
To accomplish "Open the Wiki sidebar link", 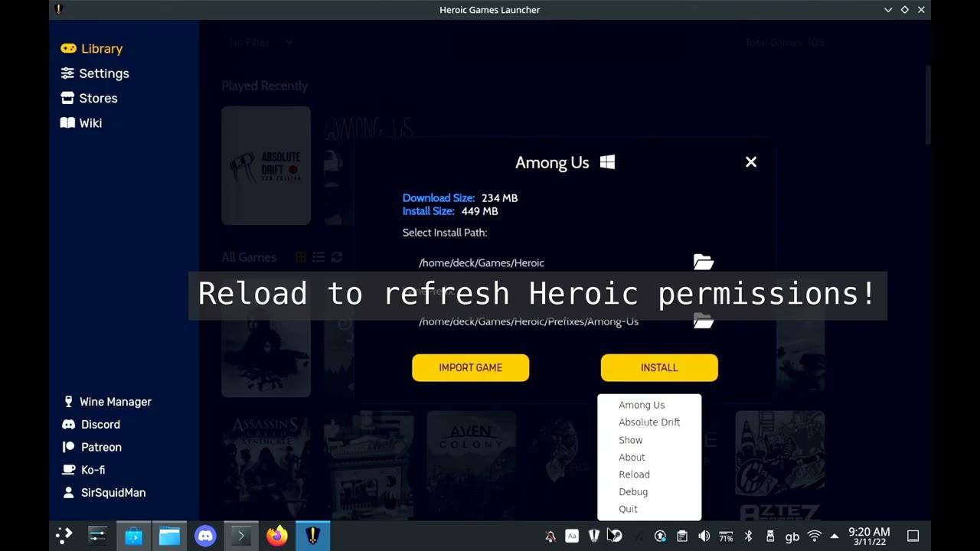I will 80,122.
